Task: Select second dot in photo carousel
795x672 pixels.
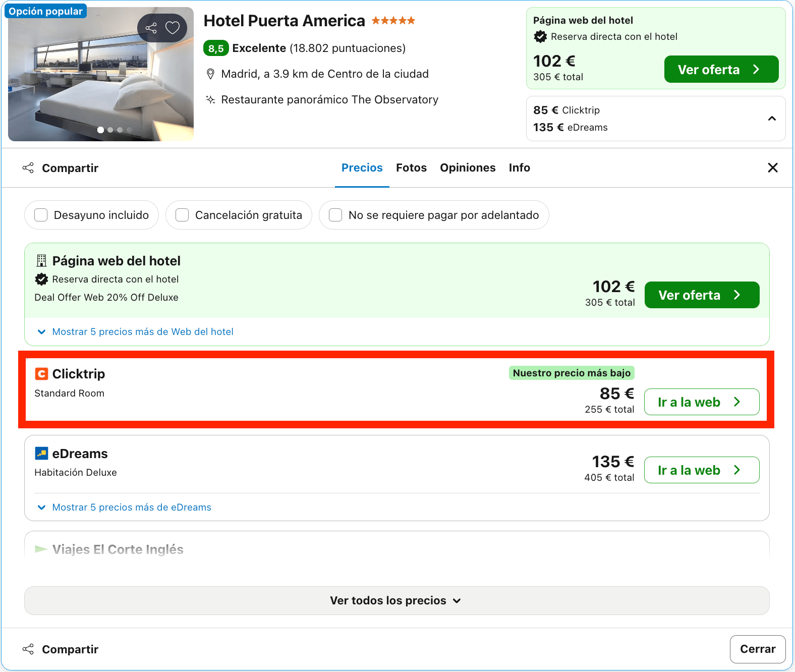Action: tap(110, 130)
